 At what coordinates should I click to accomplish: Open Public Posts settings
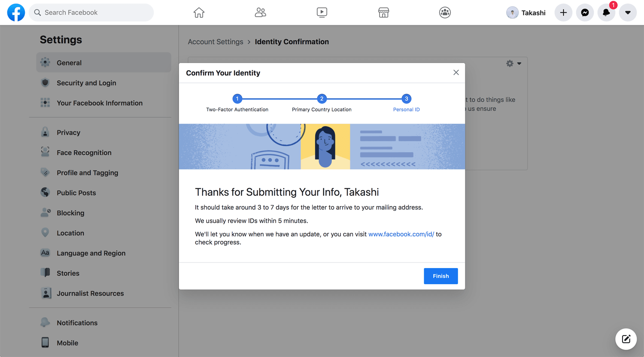coord(103,193)
